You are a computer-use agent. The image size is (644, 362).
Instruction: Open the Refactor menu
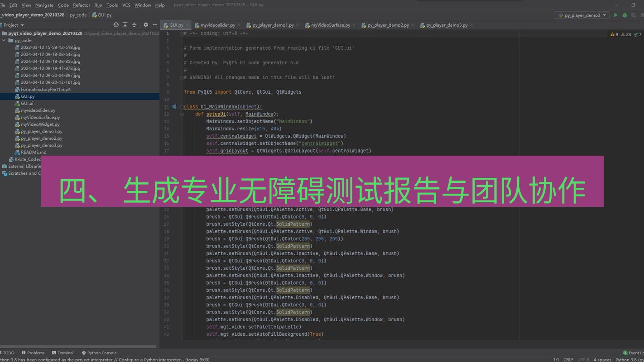pyautogui.click(x=82, y=5)
